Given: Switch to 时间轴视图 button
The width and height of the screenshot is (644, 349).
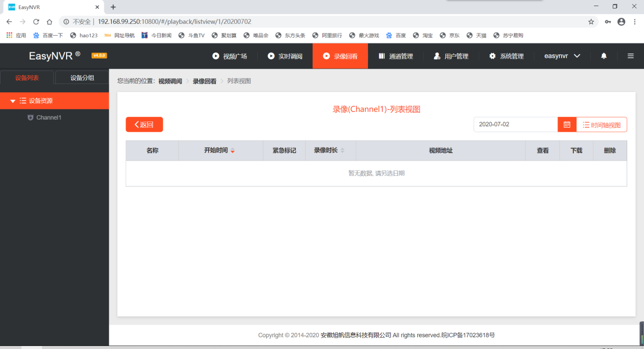Looking at the screenshot, I should pos(602,125).
